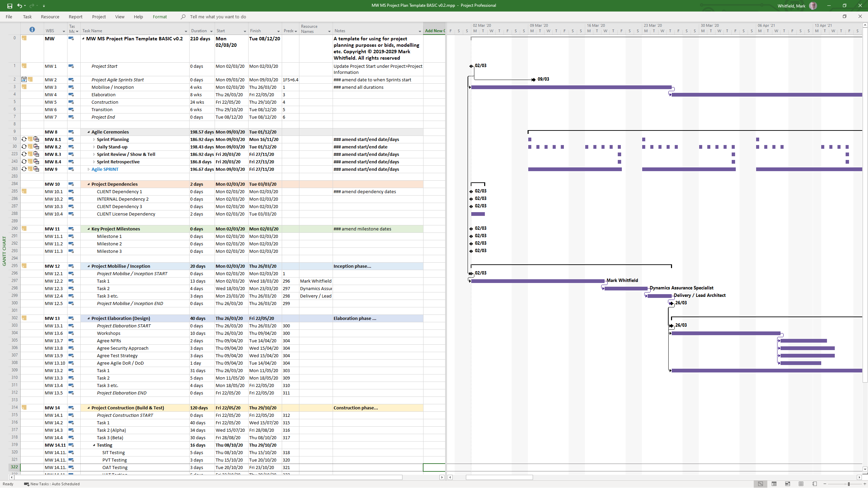Click the search magnifier beside Tell me

click(183, 17)
